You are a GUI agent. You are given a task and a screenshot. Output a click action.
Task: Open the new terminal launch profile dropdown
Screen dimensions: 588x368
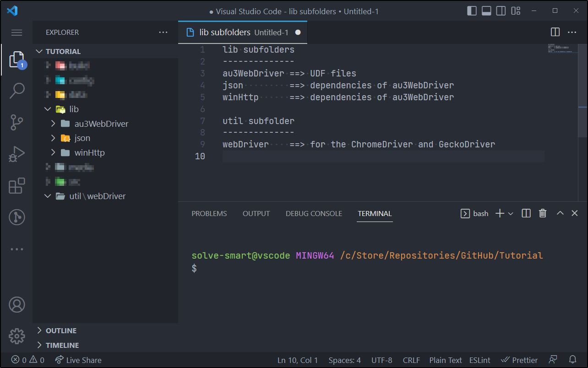511,214
